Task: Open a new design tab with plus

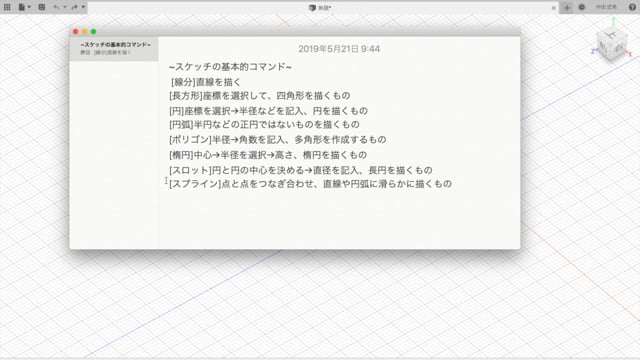Action: click(x=567, y=7)
